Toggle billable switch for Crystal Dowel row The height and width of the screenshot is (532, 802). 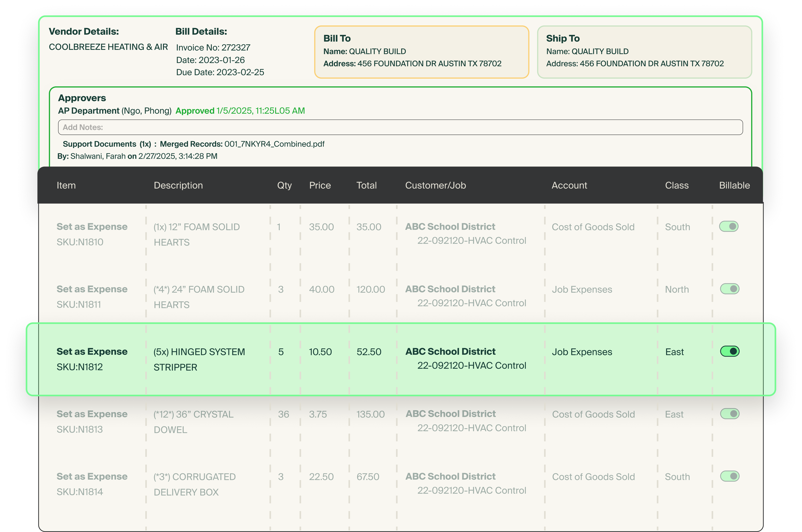coord(729,414)
